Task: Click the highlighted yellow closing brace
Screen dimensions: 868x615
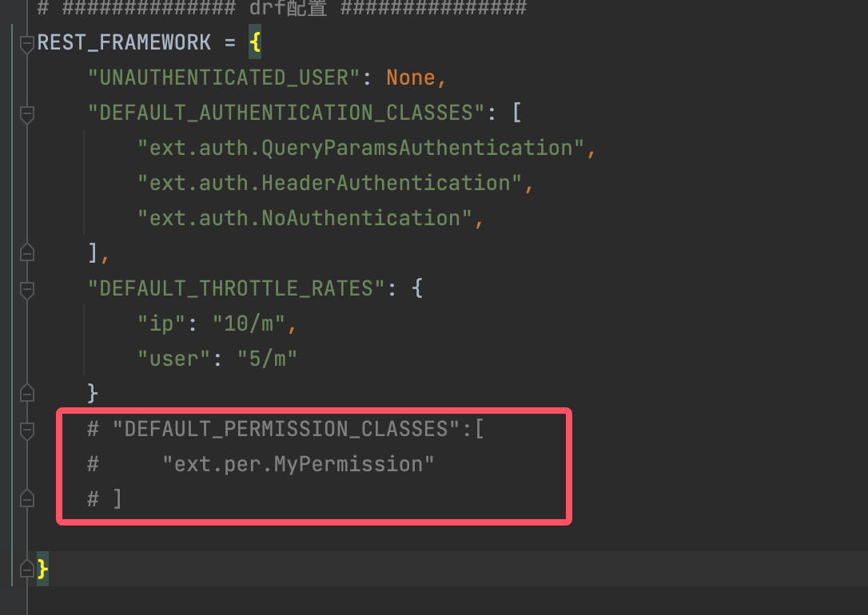Action: click(42, 569)
